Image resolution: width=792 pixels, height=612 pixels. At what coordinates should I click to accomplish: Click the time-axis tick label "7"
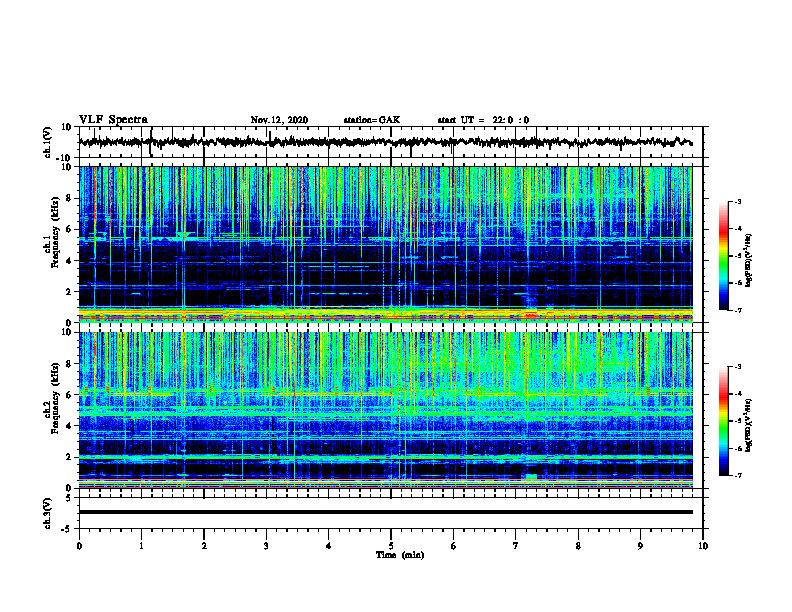(516, 546)
